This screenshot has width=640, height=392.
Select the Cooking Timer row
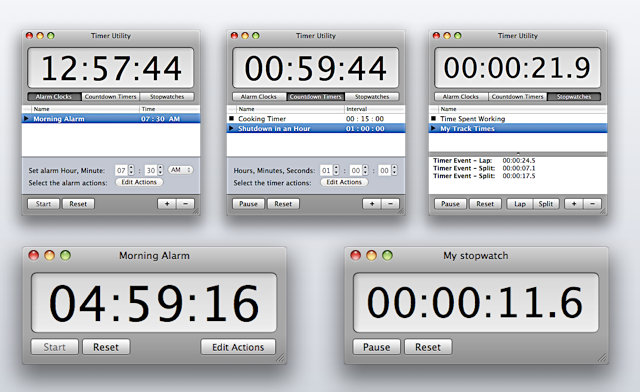click(x=316, y=119)
